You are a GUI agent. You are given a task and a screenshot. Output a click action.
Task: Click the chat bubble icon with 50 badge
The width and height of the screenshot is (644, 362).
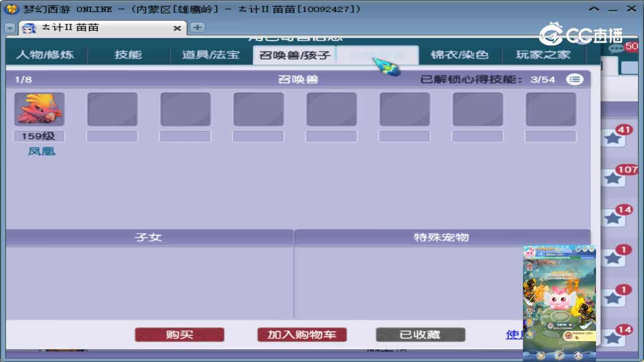(615, 48)
